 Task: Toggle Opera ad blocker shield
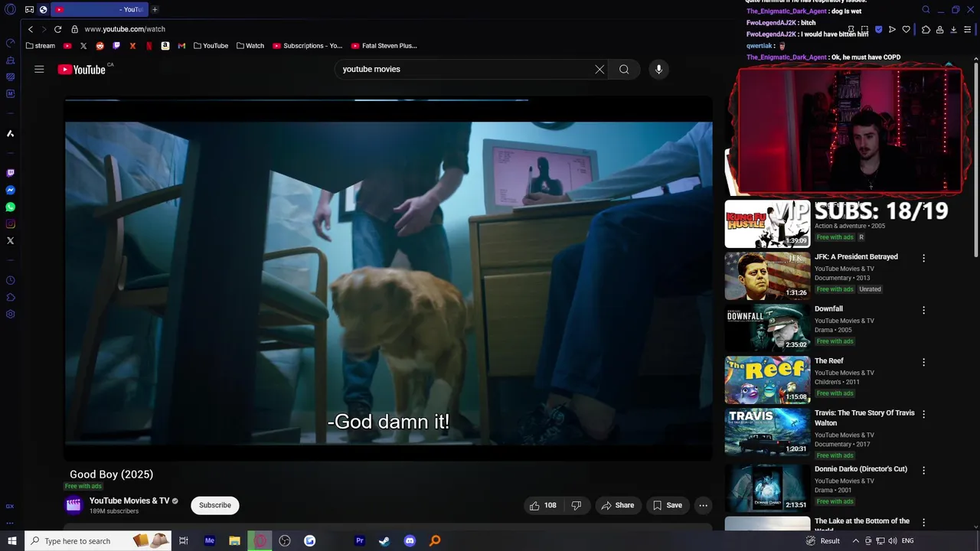[x=878, y=30]
